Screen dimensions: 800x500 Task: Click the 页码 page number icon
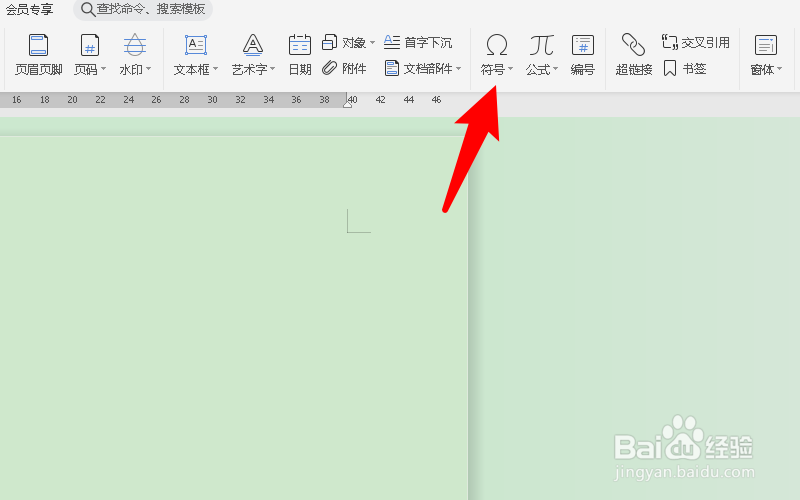[90, 45]
